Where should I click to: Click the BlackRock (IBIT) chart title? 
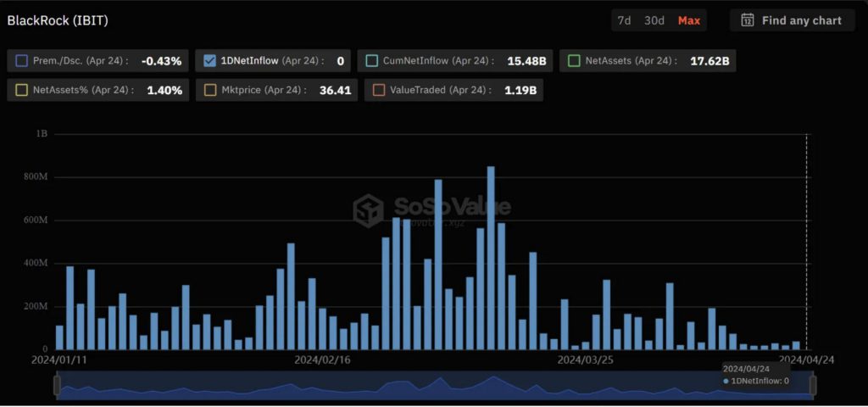coord(58,20)
